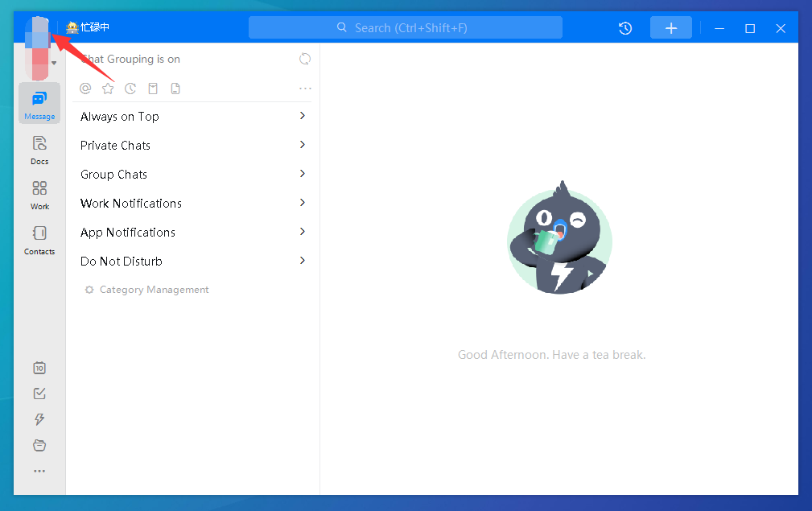Open Category Management settings

[x=147, y=290]
